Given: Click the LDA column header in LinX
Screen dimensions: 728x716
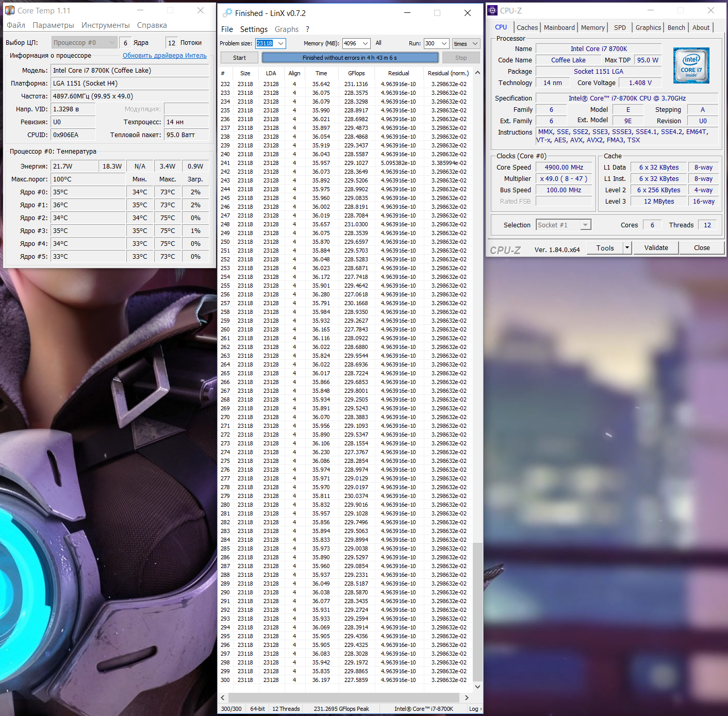Looking at the screenshot, I should [x=271, y=73].
